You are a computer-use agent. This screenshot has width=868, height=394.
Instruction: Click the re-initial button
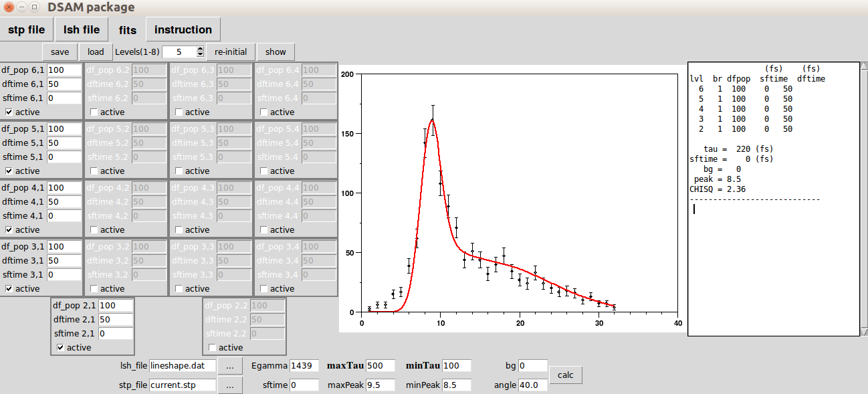(x=231, y=52)
